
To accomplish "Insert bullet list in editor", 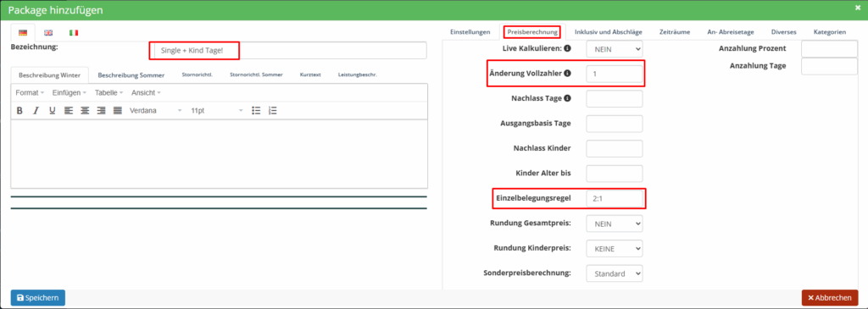I will [256, 111].
